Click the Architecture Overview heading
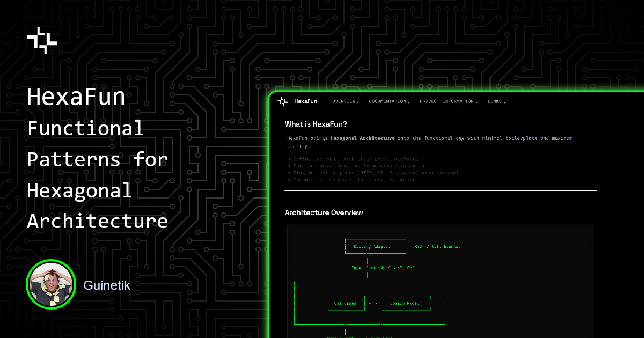The image size is (644, 338). point(324,213)
